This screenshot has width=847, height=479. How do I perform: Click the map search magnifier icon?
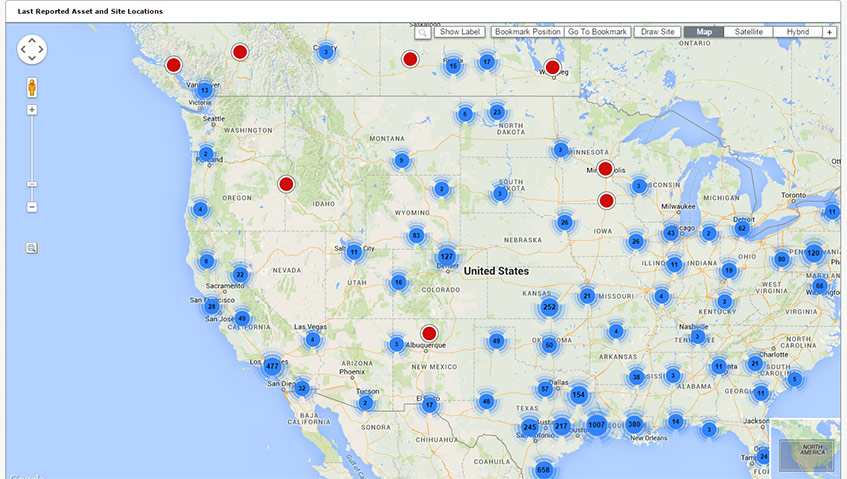(422, 32)
